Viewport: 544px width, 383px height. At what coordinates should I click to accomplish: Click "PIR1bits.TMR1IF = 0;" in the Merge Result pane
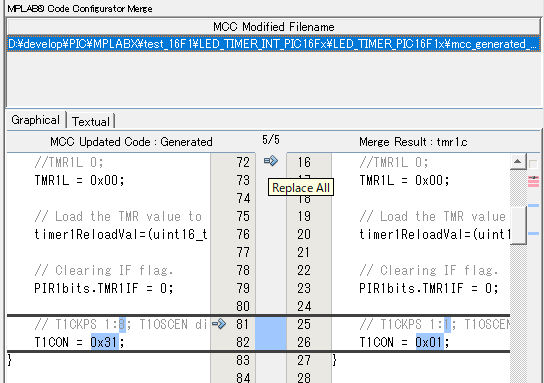click(428, 288)
